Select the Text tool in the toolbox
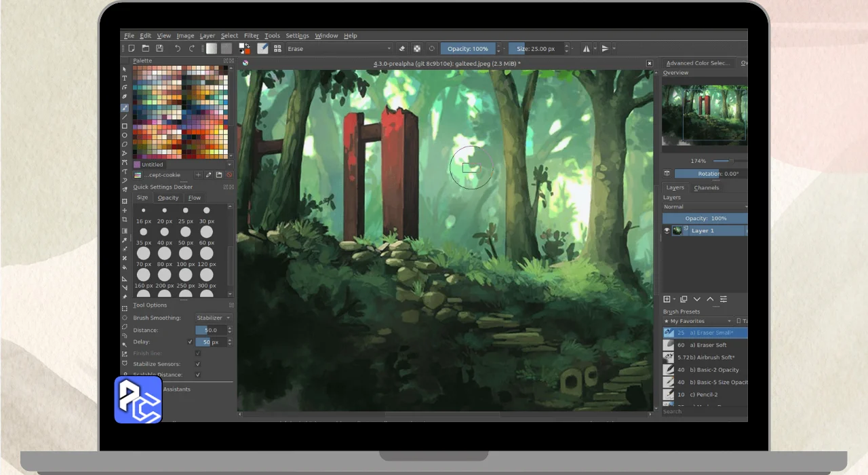The image size is (868, 475). 125,78
